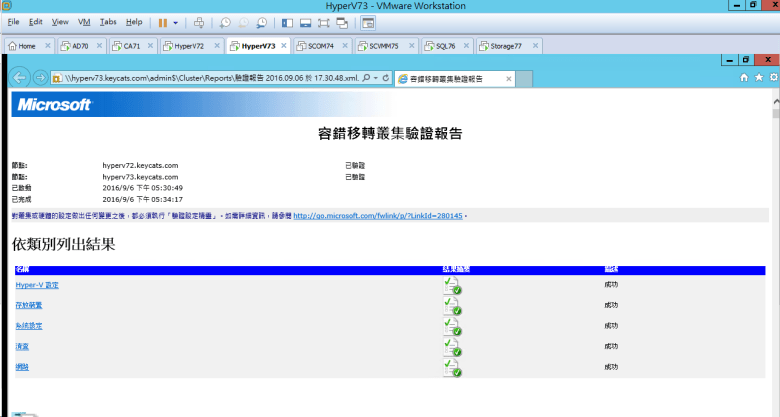Screen dimensions: 780x417
Task: Open IE Home page icon
Action: [743, 77]
